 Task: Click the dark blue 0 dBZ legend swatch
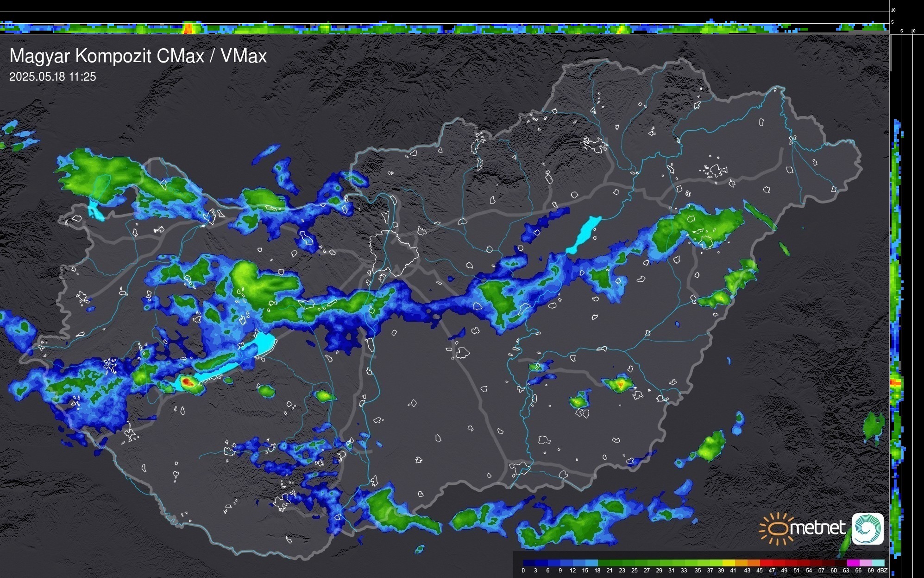[529, 563]
